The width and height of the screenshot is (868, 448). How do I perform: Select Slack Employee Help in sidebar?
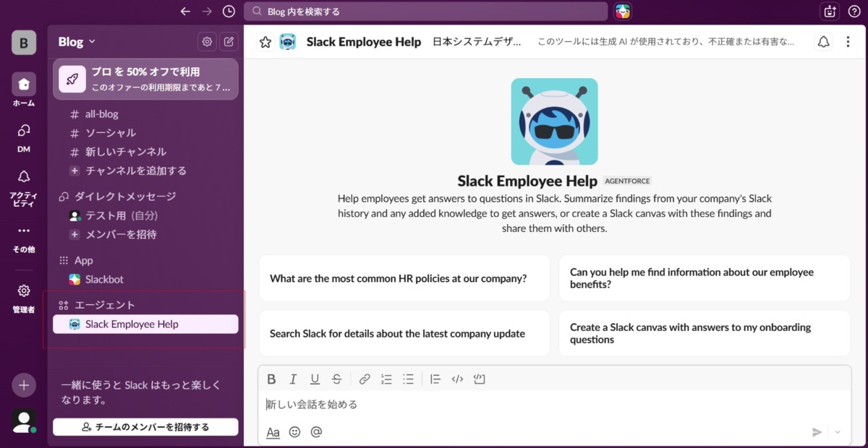click(x=145, y=324)
